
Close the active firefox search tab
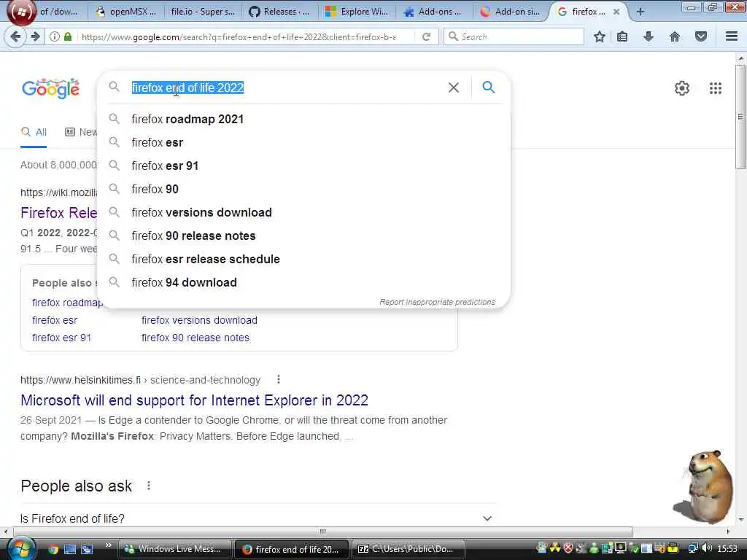(x=616, y=12)
